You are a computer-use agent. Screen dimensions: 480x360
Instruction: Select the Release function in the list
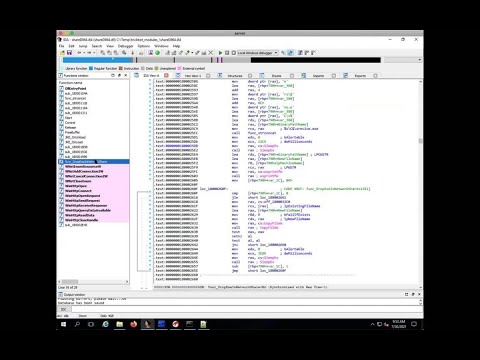[70, 127]
